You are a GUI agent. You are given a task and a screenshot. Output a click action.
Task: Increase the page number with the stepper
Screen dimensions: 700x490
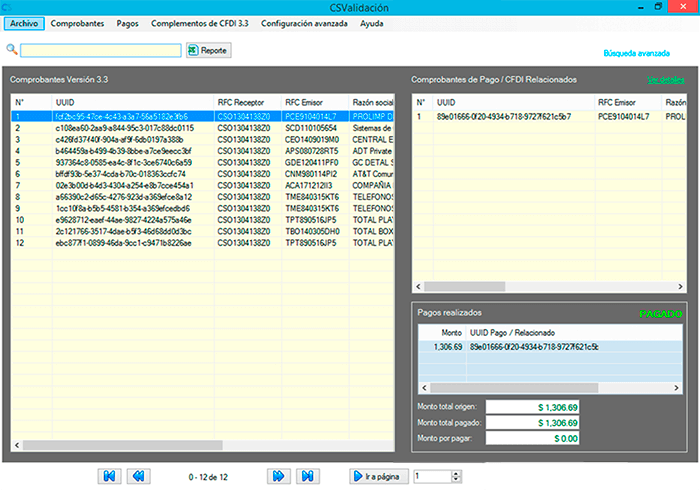(x=458, y=473)
